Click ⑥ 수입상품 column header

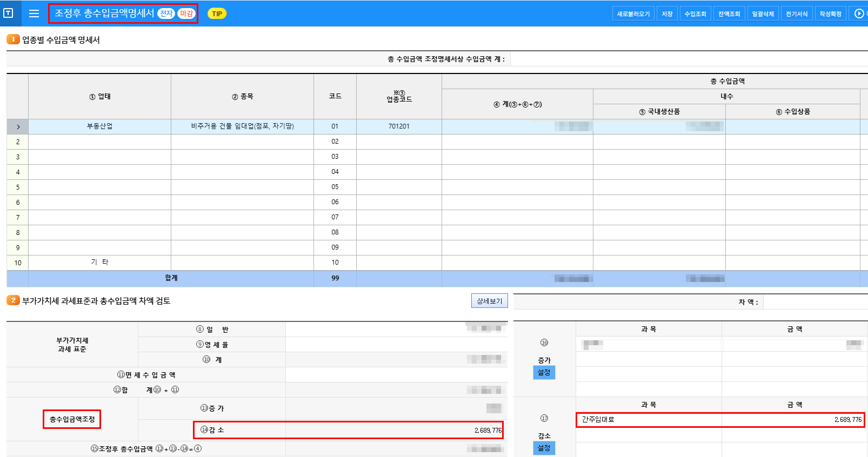tap(793, 112)
